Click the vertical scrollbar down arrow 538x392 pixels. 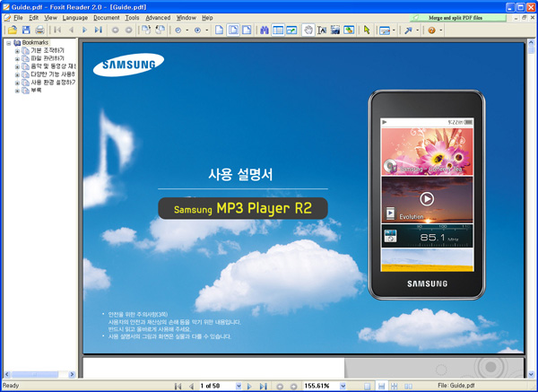point(531,374)
